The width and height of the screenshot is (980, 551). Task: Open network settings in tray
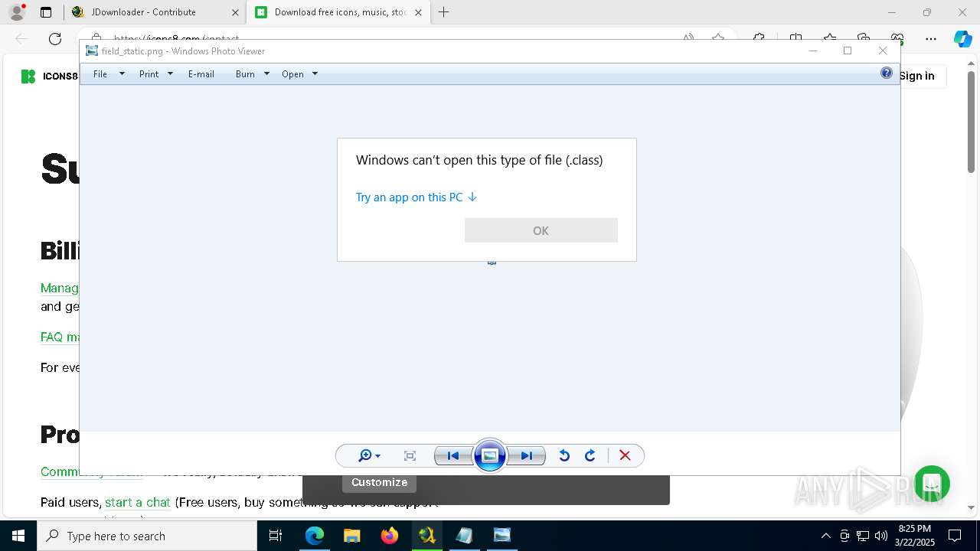(863, 536)
